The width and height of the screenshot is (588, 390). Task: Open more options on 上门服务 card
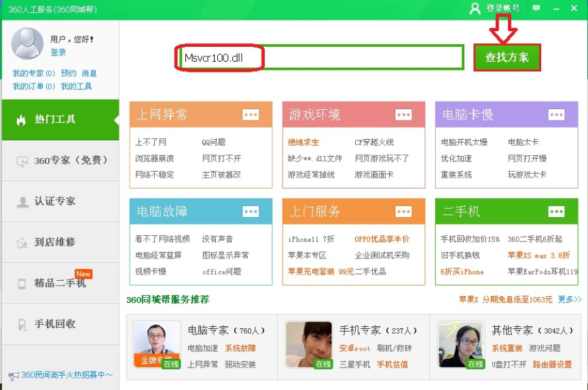point(403,212)
